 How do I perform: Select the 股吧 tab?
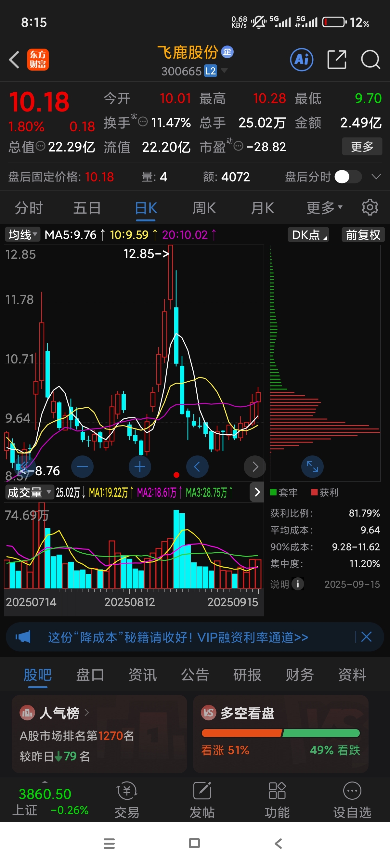[37, 675]
